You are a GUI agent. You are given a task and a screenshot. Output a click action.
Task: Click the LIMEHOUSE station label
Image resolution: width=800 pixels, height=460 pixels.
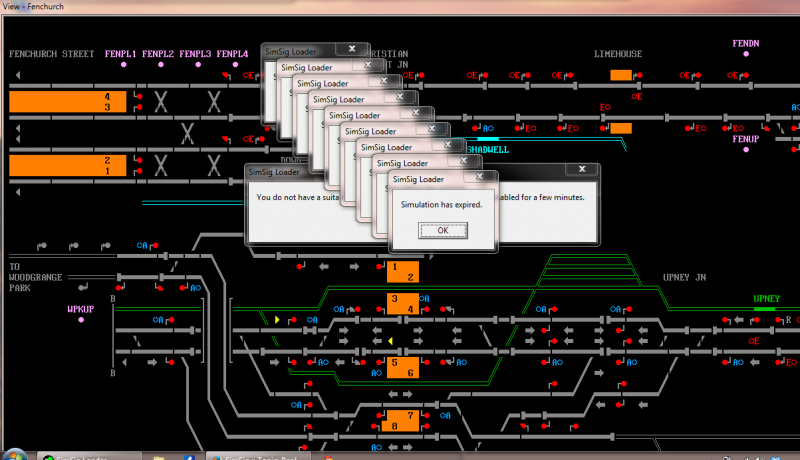[x=618, y=54]
